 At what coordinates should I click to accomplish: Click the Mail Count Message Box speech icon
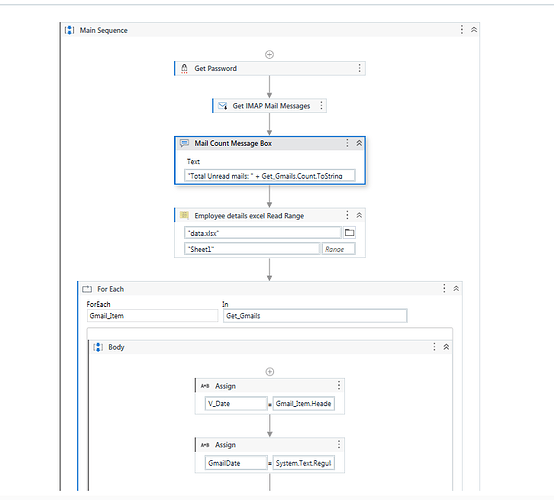coord(184,143)
